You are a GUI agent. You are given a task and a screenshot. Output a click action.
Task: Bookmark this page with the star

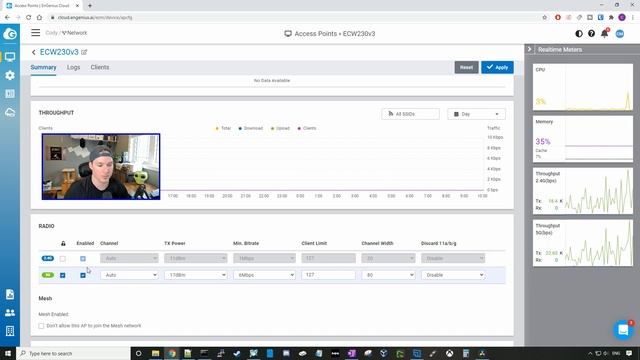(544, 18)
